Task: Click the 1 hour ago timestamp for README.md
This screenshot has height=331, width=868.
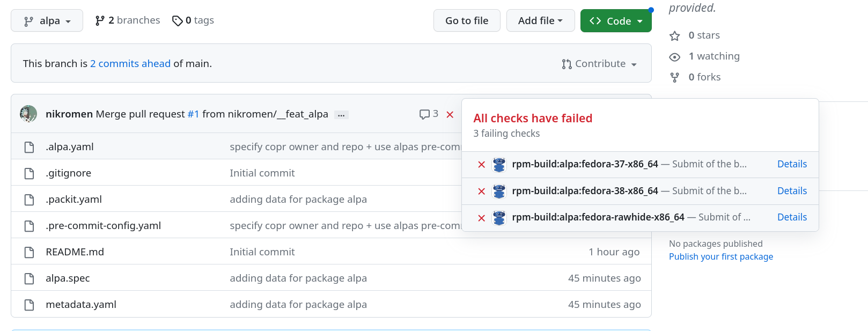Action: [x=614, y=252]
